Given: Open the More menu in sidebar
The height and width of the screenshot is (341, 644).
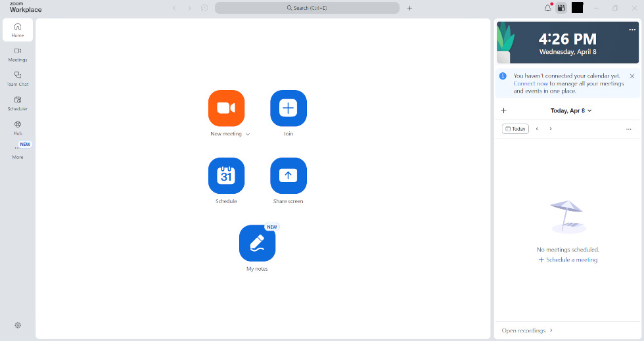Looking at the screenshot, I should [x=18, y=150].
